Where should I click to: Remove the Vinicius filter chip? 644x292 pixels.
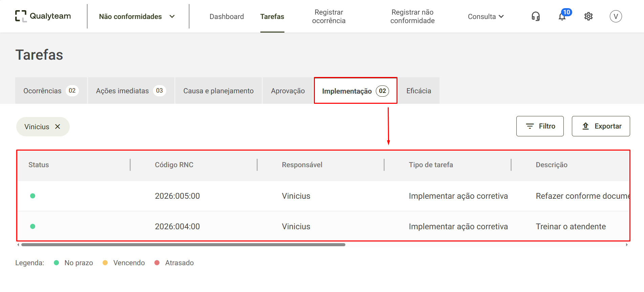[x=58, y=126]
